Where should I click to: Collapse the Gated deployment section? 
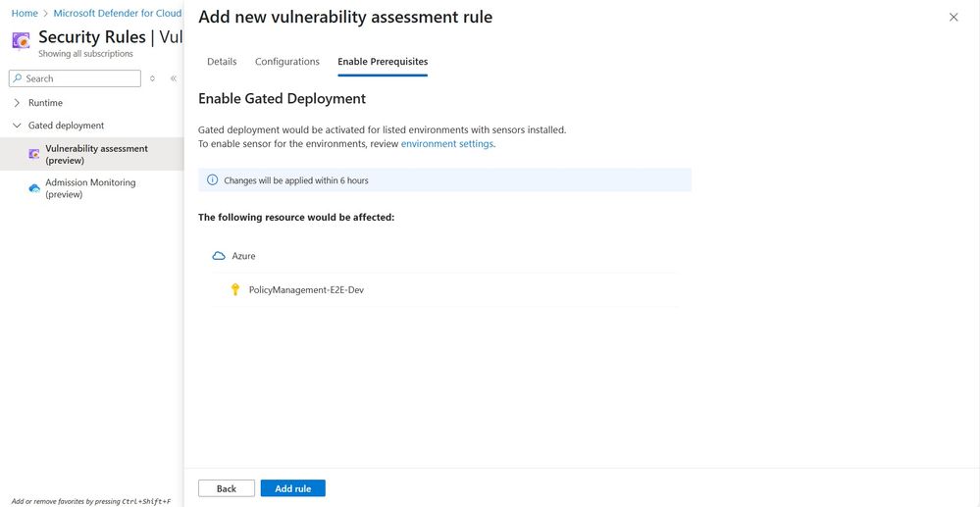(x=17, y=125)
